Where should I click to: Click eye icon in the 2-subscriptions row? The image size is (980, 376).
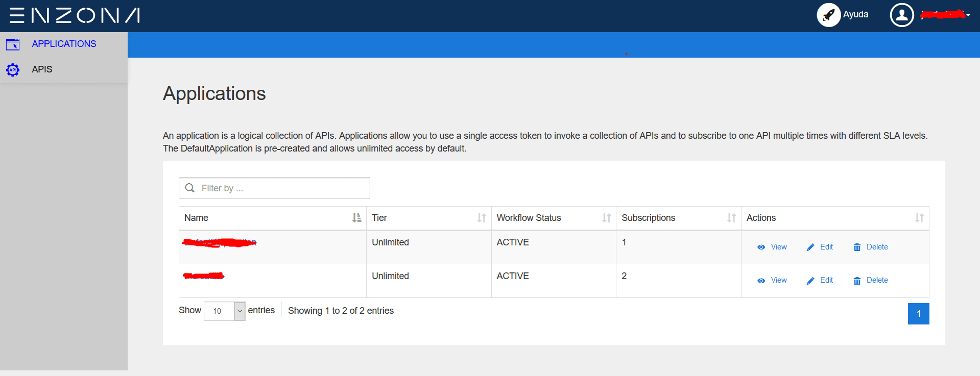point(761,281)
